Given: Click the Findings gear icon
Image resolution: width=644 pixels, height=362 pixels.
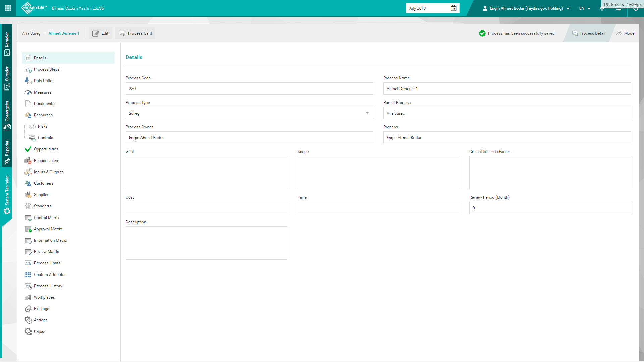Looking at the screenshot, I should tap(28, 309).
